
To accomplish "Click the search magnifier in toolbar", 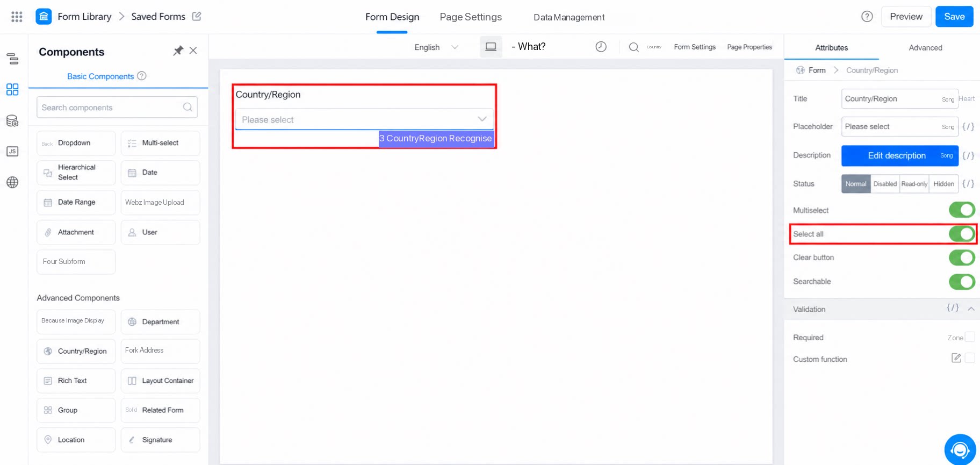I will coord(634,47).
